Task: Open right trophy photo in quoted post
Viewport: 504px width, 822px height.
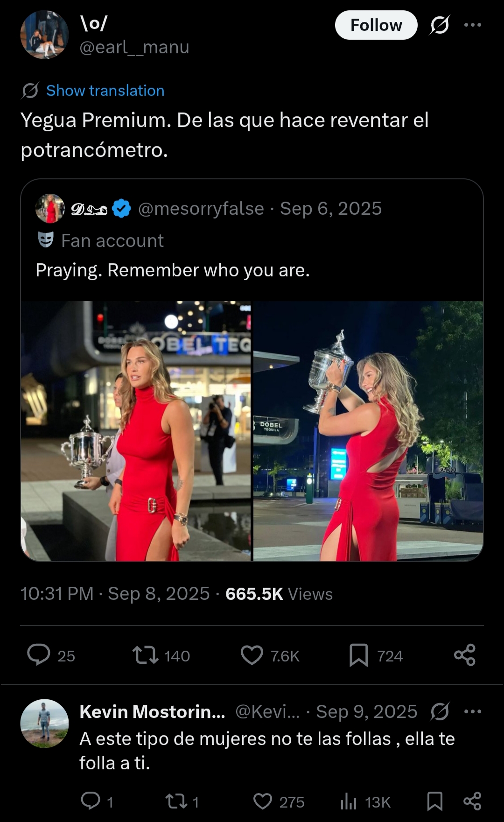Action: pyautogui.click(x=368, y=431)
